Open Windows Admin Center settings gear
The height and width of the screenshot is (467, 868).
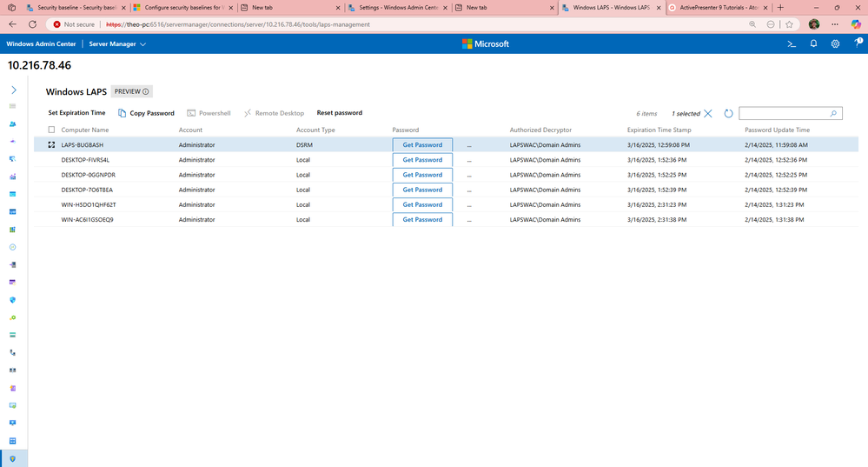tap(835, 43)
